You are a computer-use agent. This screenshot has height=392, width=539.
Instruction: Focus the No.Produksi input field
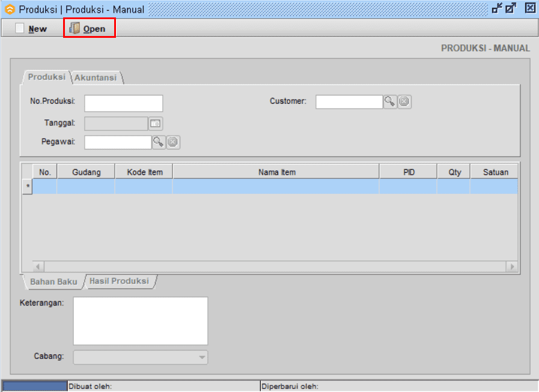[x=124, y=103]
